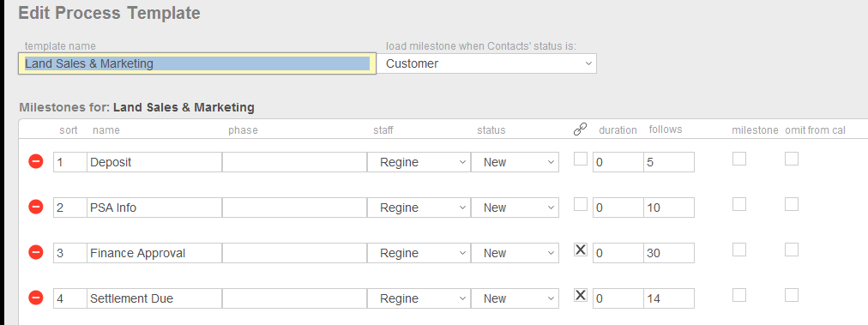Open status dropdown for Deposit row

tap(515, 162)
